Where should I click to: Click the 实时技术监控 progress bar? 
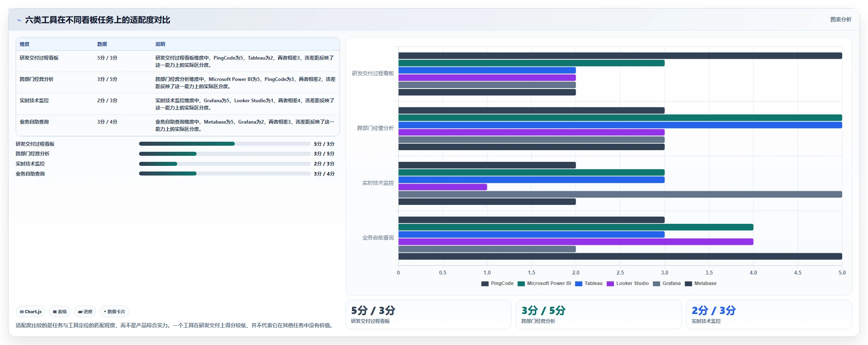225,164
